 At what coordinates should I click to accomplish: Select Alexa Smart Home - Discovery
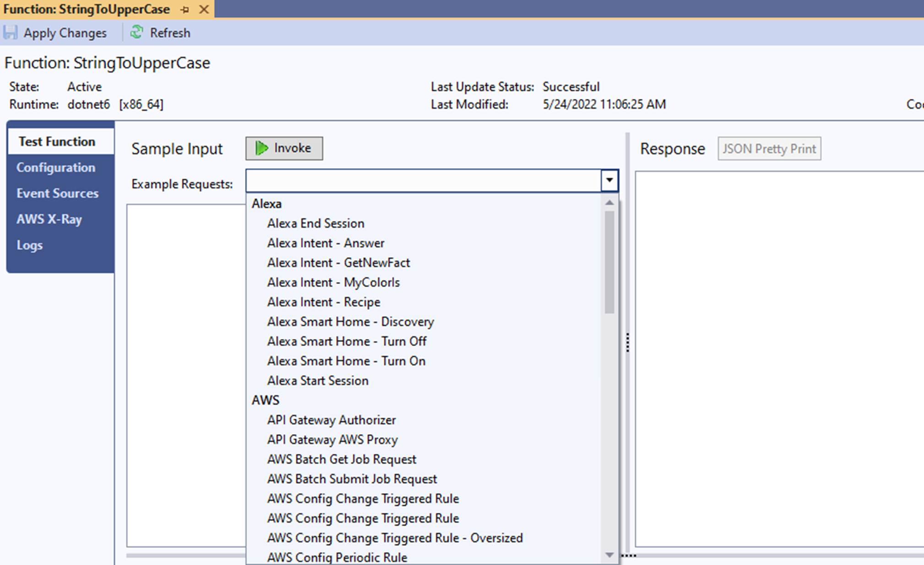coord(350,322)
